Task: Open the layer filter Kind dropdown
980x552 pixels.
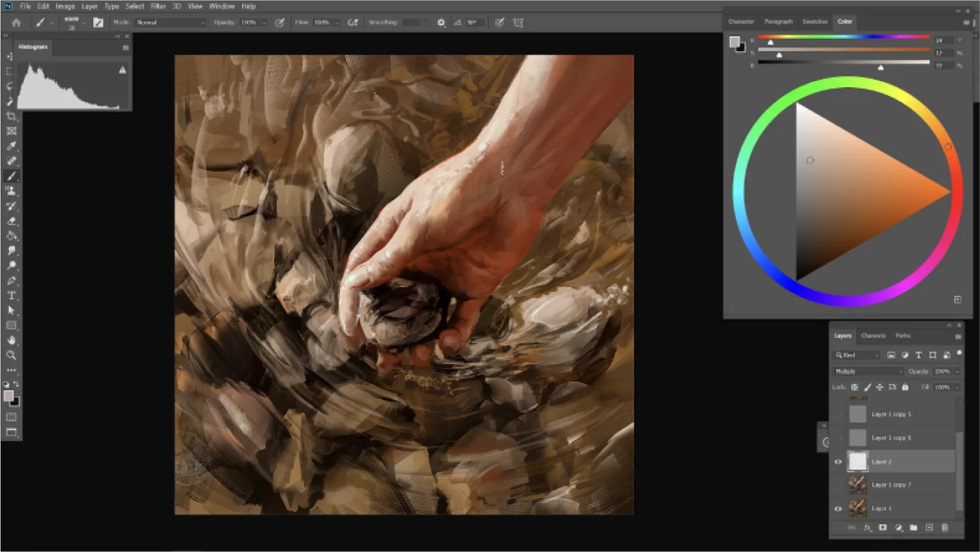Action: (x=858, y=355)
